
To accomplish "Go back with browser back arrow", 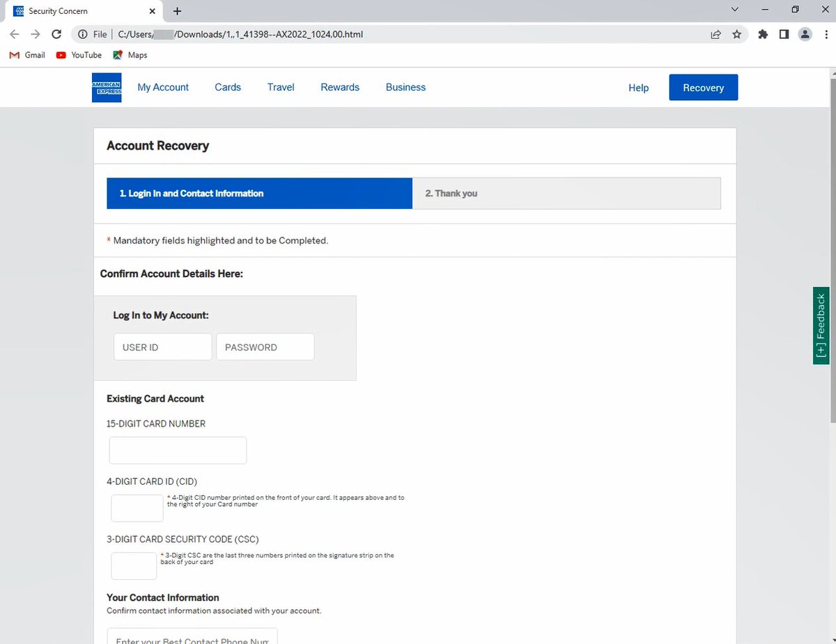I will pyautogui.click(x=15, y=34).
